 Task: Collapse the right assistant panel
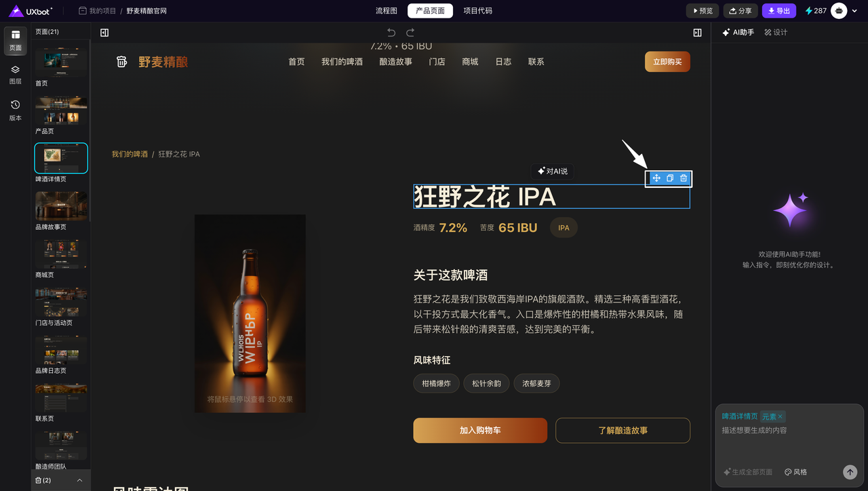coord(697,33)
